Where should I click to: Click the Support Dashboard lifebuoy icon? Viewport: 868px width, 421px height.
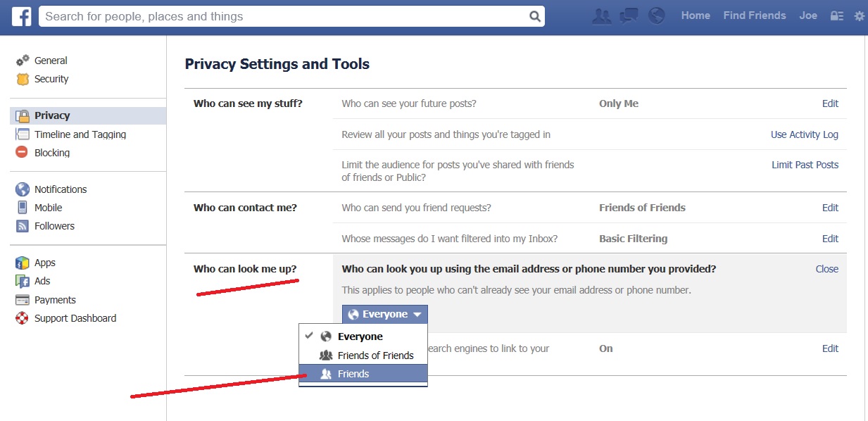click(x=23, y=318)
